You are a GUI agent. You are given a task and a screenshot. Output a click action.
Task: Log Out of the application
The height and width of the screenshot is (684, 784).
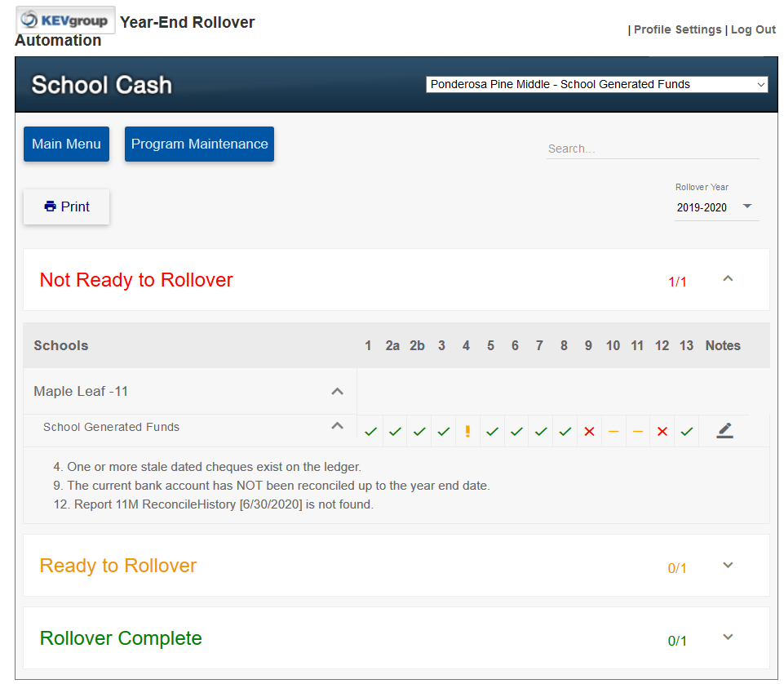753,29
